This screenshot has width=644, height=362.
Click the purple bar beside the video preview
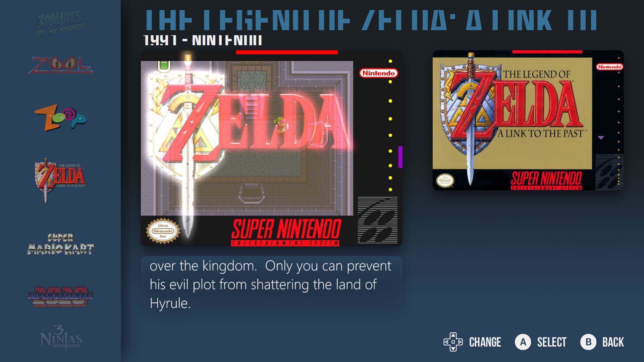[400, 157]
